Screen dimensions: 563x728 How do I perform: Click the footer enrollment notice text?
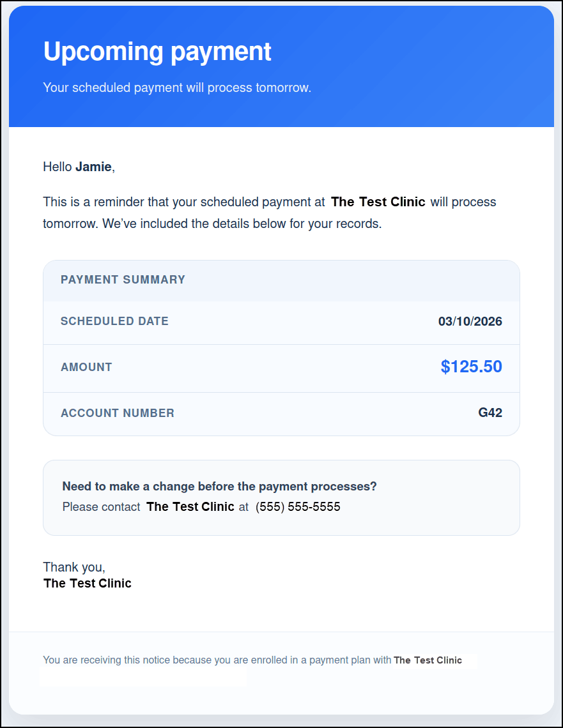pyautogui.click(x=217, y=660)
